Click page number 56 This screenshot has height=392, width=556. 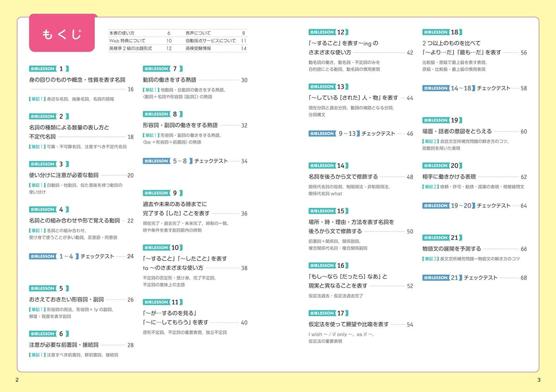524,53
